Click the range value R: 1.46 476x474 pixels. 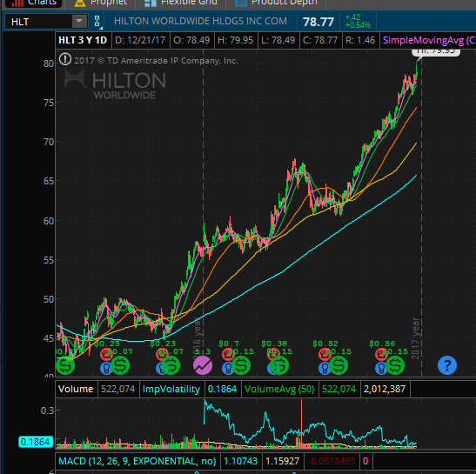(360, 40)
